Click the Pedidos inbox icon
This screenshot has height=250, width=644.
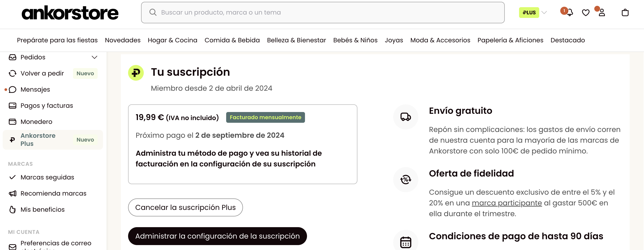[13, 57]
